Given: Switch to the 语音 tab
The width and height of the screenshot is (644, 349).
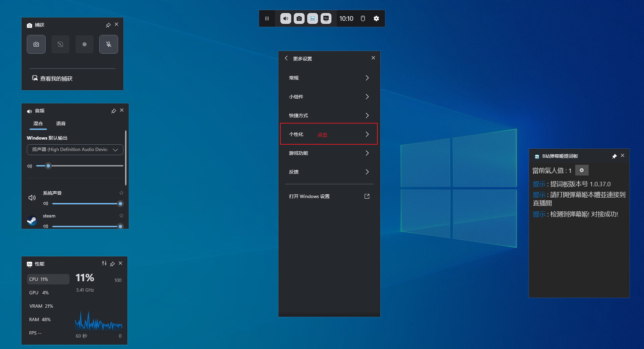Looking at the screenshot, I should click(61, 124).
